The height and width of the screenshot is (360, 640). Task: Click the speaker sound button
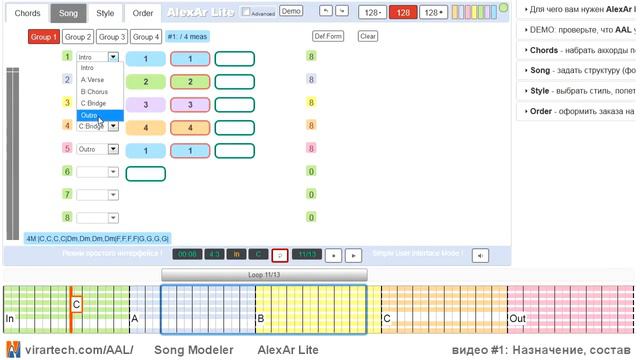tap(480, 256)
